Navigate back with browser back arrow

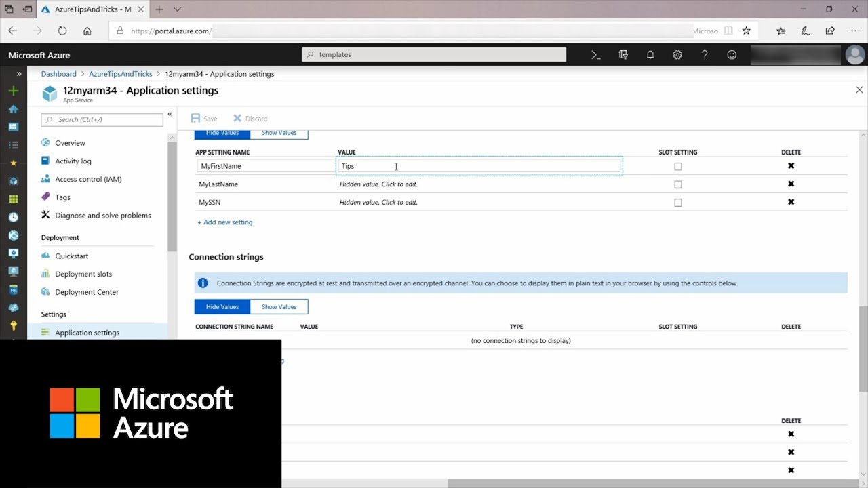13,30
